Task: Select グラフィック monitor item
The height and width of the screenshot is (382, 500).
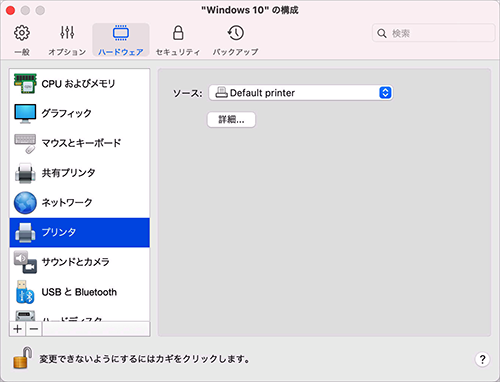Action: pyautogui.click(x=80, y=113)
